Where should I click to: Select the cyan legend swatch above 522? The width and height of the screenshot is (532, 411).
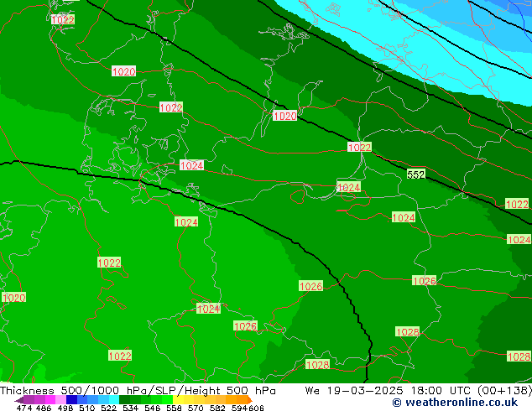[114, 399]
